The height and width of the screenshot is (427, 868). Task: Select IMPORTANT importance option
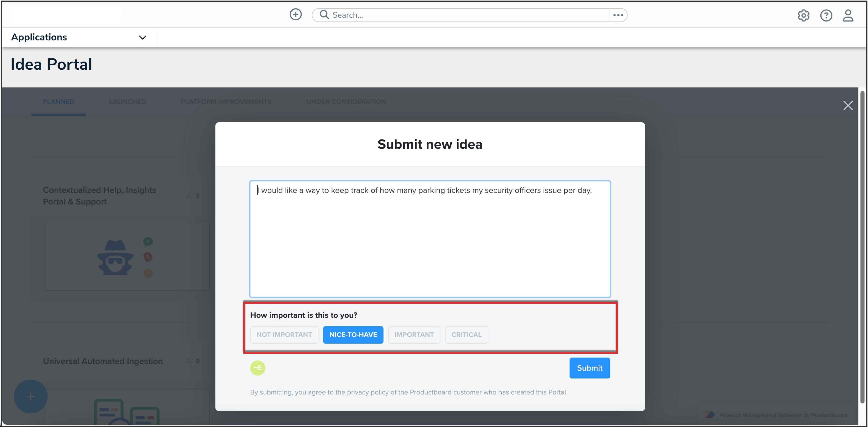(x=414, y=335)
